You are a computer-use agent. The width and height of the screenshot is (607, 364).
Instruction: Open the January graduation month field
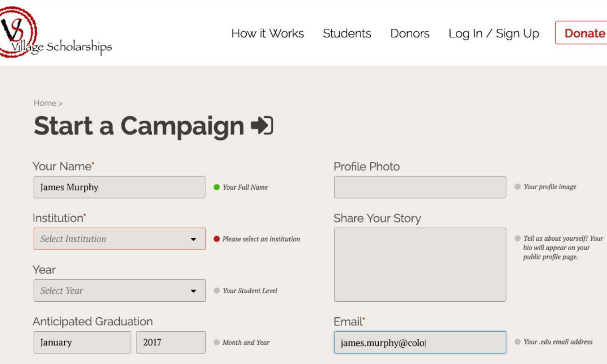[82, 342]
